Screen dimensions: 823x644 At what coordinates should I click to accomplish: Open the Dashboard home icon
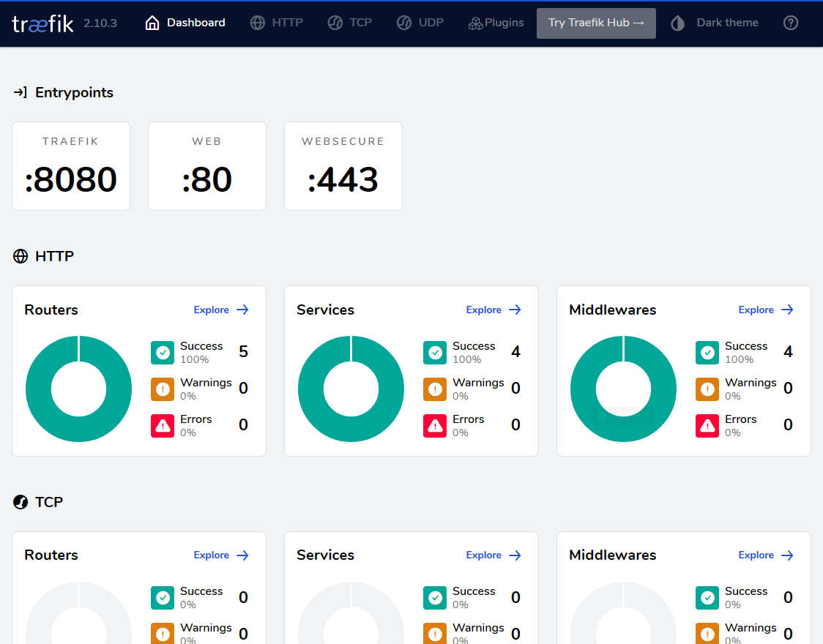tap(152, 23)
